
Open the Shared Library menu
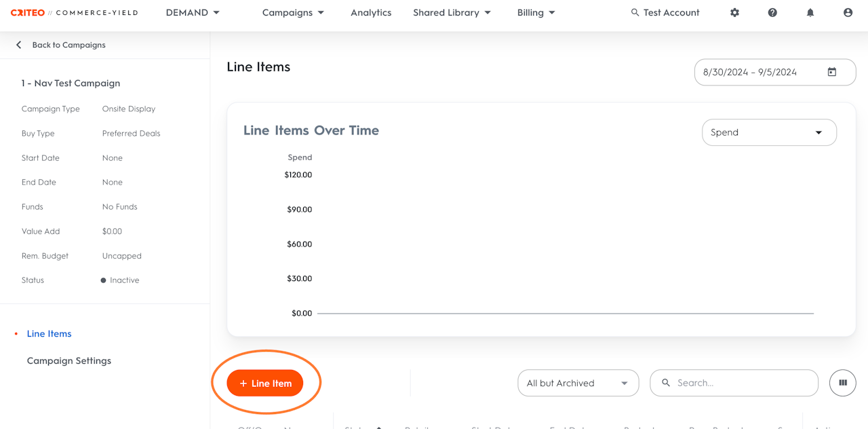click(452, 13)
